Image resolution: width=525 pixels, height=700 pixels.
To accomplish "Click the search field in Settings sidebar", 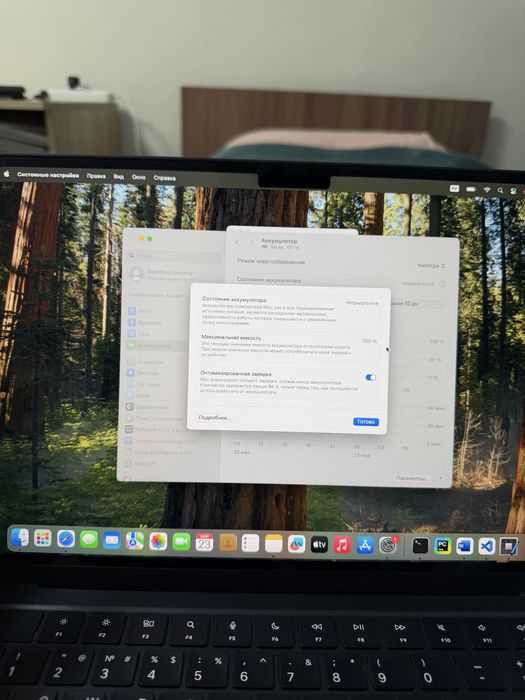I will click(175, 255).
